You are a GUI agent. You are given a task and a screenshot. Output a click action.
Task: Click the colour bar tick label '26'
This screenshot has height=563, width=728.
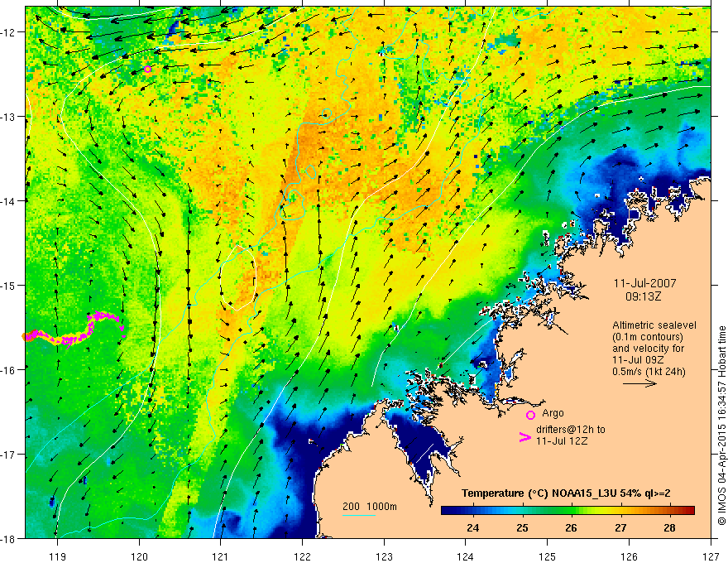coord(571,528)
